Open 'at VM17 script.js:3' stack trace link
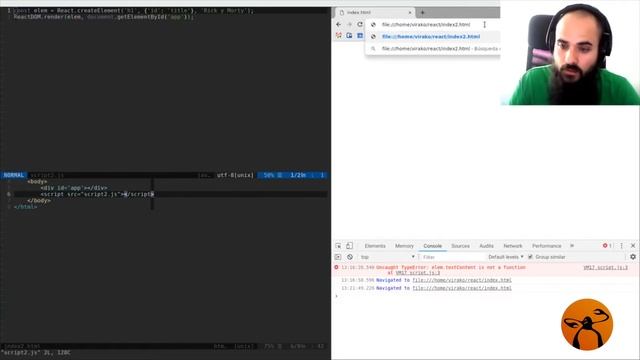The height and width of the screenshot is (360, 640). [x=418, y=273]
